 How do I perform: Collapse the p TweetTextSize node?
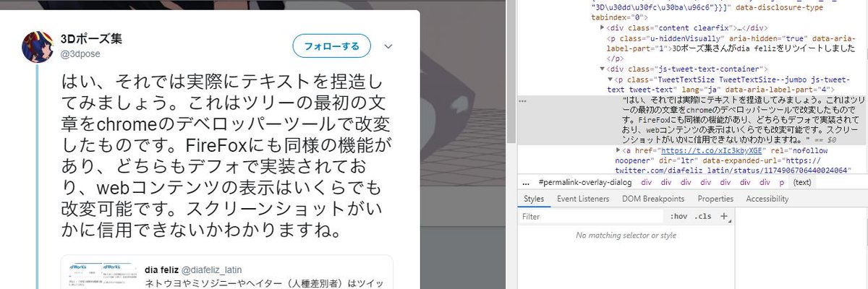click(x=609, y=79)
